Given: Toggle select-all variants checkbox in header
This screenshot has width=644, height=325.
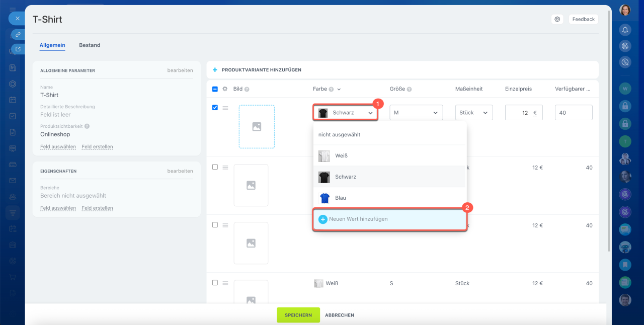Looking at the screenshot, I should (215, 89).
